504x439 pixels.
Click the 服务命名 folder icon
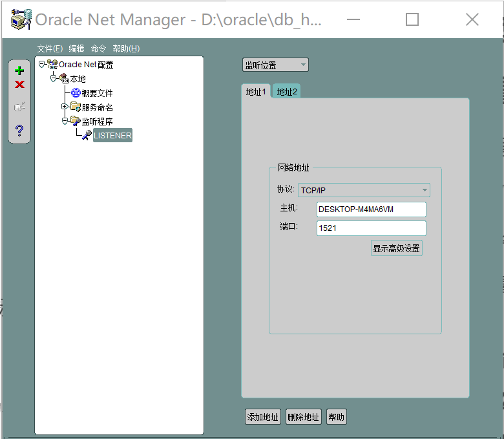point(76,107)
